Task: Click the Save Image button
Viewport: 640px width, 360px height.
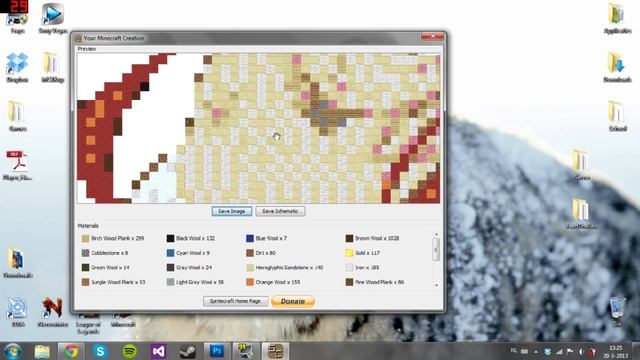Action: click(x=231, y=211)
